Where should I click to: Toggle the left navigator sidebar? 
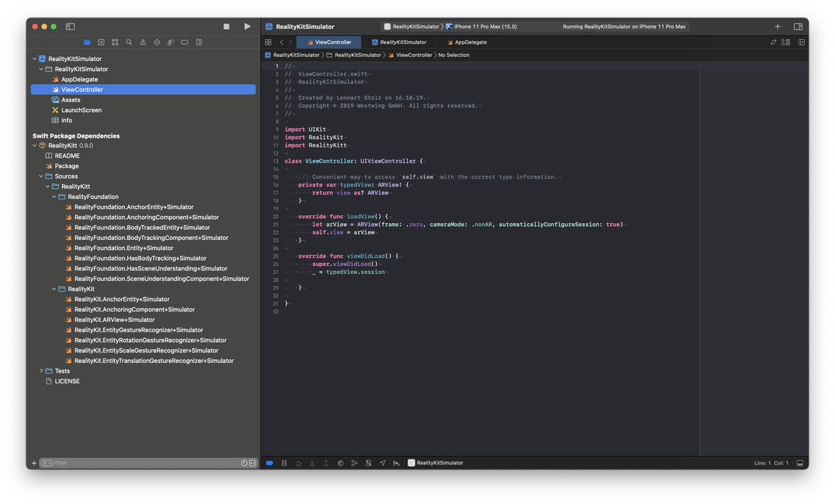70,26
